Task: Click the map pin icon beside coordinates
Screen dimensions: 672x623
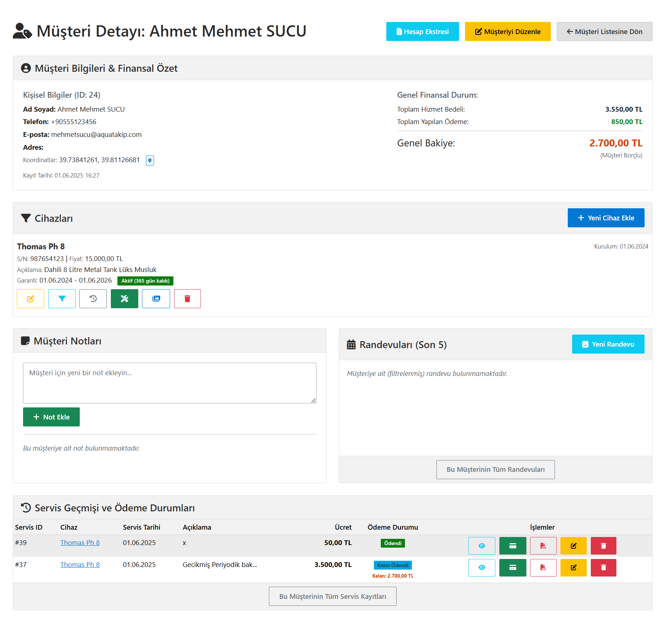Action: 150,160
